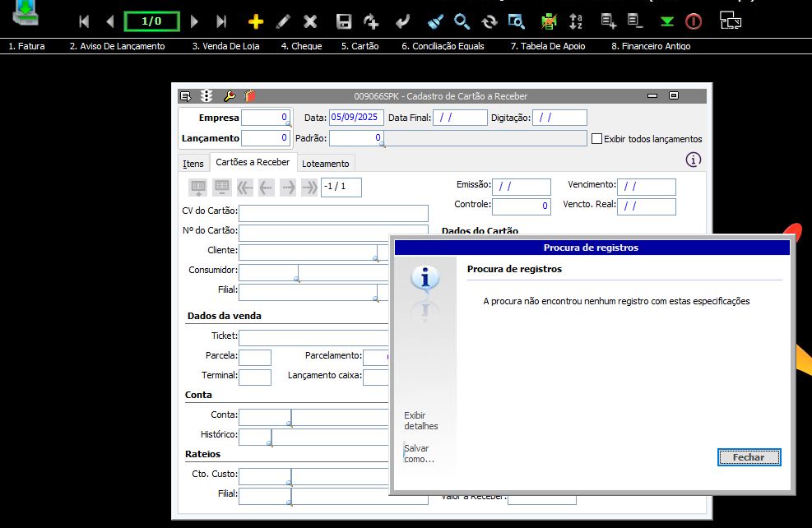This screenshot has height=528, width=812.
Task: Select the Cartões a Receber tab
Action: coord(253,162)
